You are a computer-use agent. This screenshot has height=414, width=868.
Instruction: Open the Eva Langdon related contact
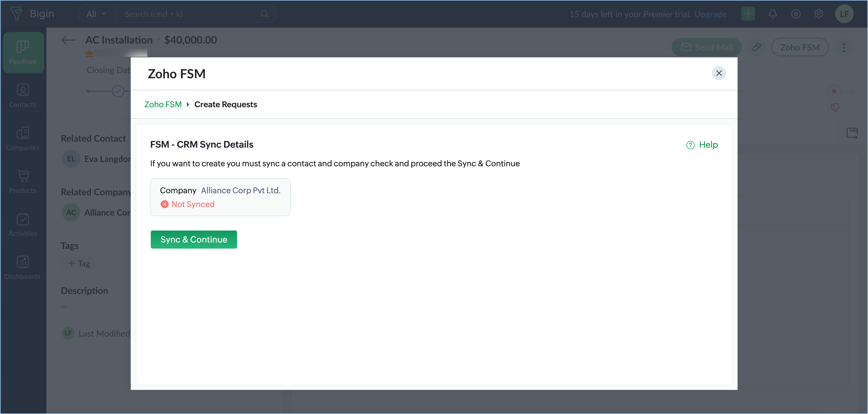pos(107,159)
